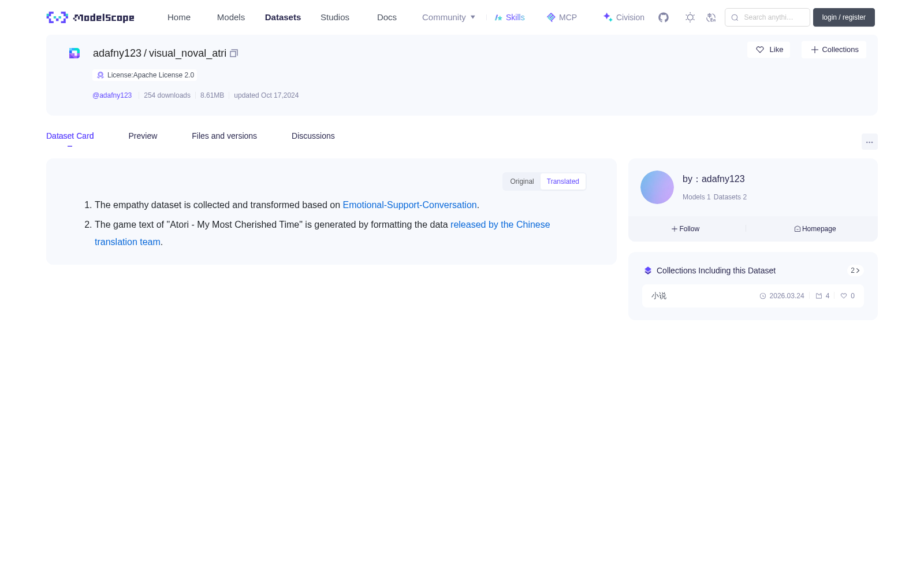Click the adafny123 author avatar circle
Image resolution: width=924 pixels, height=578 pixels.
click(x=657, y=187)
